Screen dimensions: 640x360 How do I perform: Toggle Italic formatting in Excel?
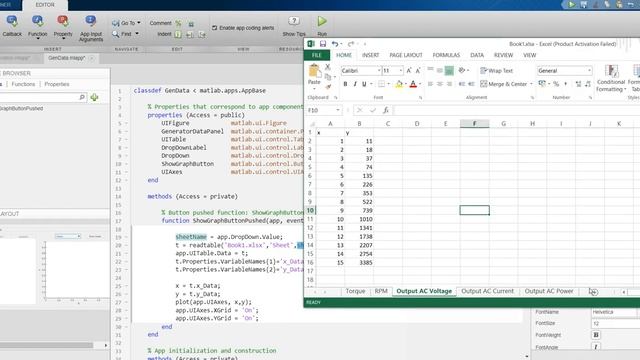point(355,84)
